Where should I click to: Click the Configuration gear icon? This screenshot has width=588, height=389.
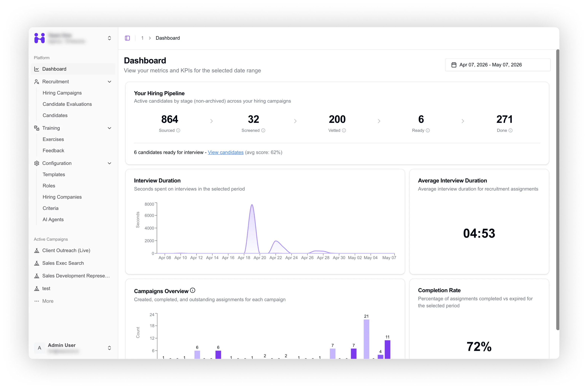pos(37,163)
